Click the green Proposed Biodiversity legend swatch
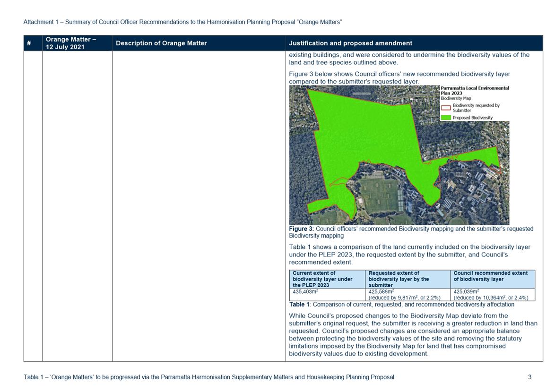Screen dimensions: 555x392 coord(446,118)
